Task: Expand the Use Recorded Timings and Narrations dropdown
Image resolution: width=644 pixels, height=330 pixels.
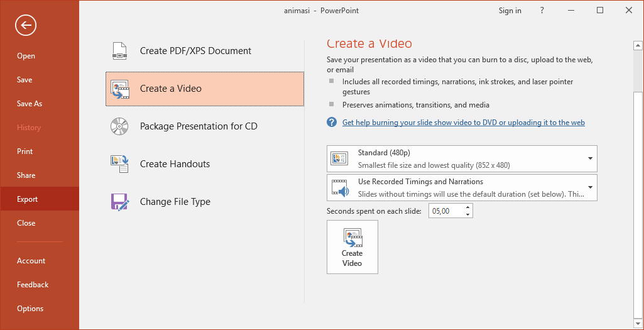Action: [590, 187]
